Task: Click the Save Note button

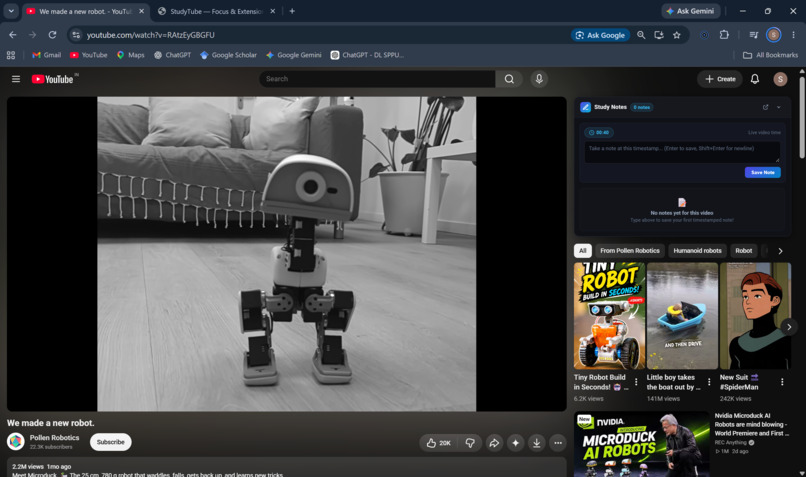Action: click(762, 173)
